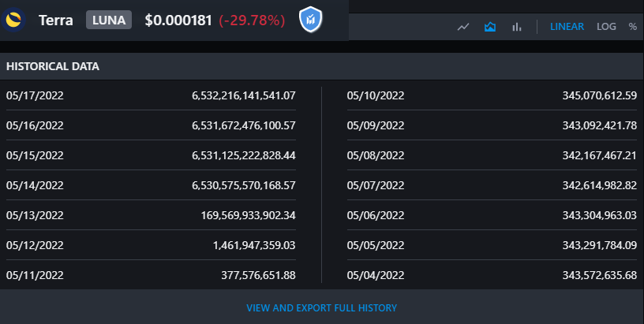The height and width of the screenshot is (324, 644).
Task: Set chart scale to LOG
Action: tap(606, 27)
